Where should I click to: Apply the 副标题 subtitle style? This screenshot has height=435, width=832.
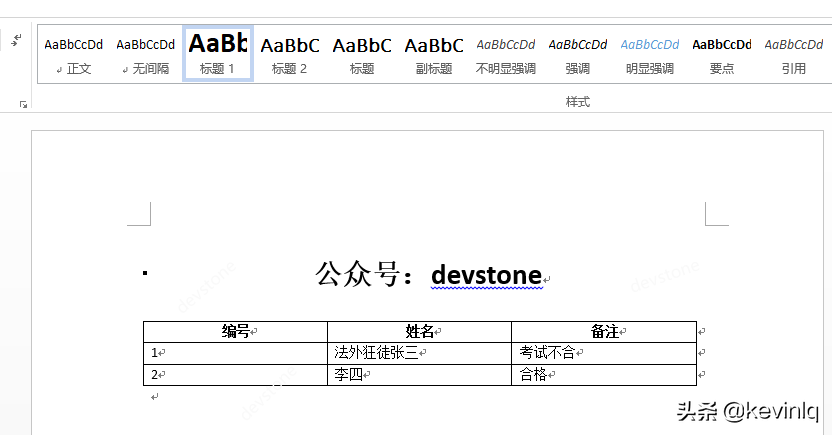(x=434, y=54)
